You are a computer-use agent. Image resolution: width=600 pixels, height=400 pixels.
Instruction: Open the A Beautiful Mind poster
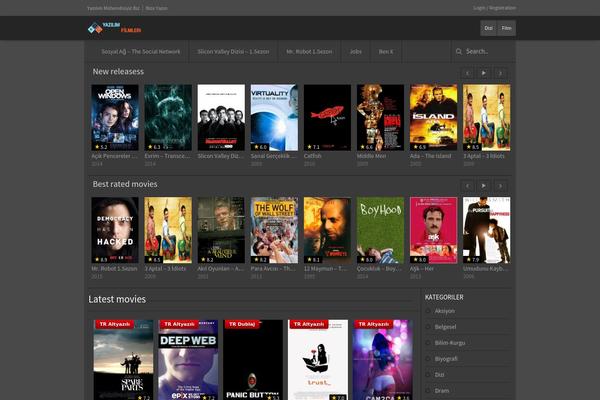click(x=221, y=230)
